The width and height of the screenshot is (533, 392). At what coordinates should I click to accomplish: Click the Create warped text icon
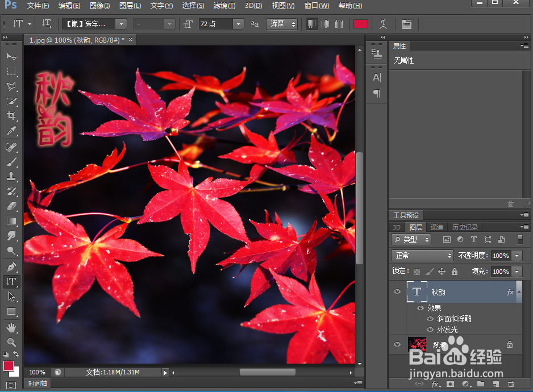point(384,24)
